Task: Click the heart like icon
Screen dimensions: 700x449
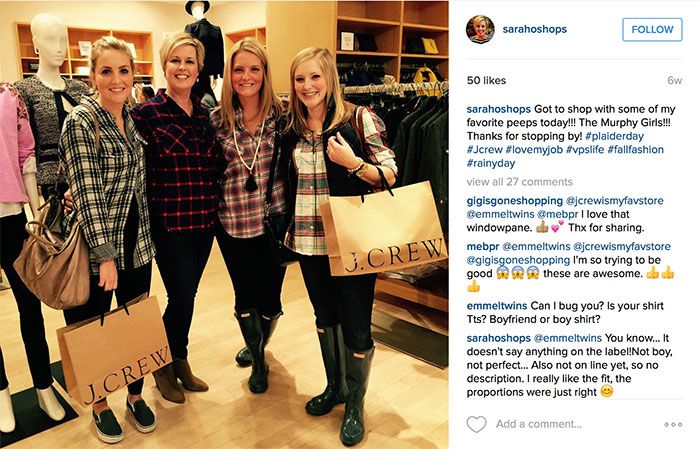Action: pyautogui.click(x=476, y=424)
